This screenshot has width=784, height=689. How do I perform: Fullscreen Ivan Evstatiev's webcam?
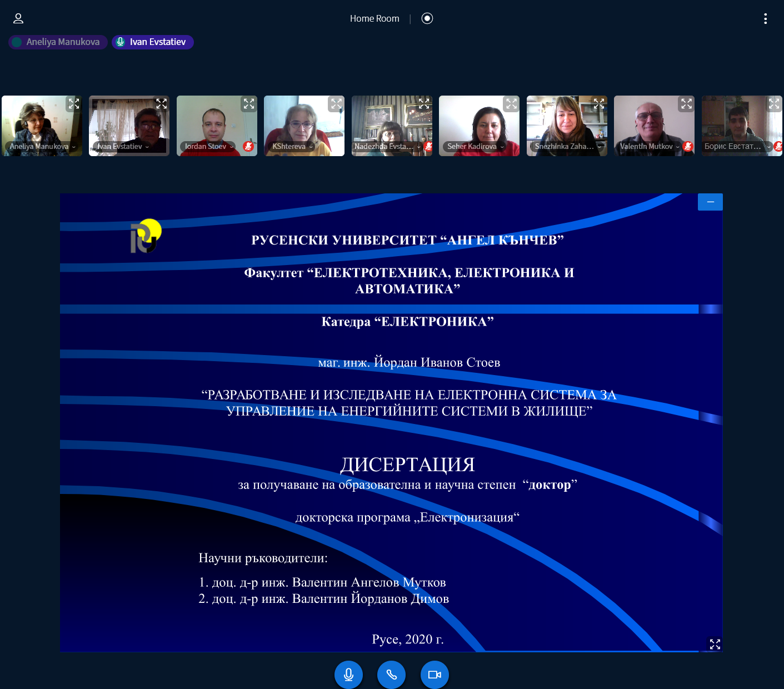click(x=162, y=103)
